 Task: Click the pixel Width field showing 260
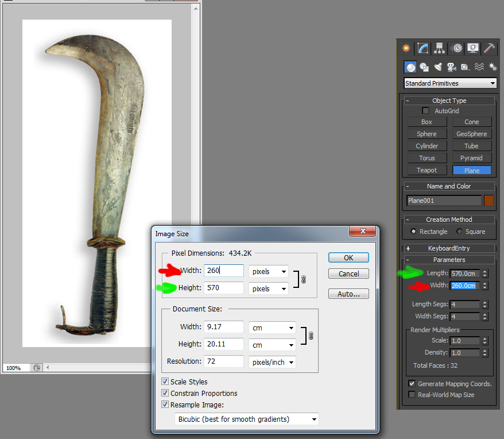224,270
